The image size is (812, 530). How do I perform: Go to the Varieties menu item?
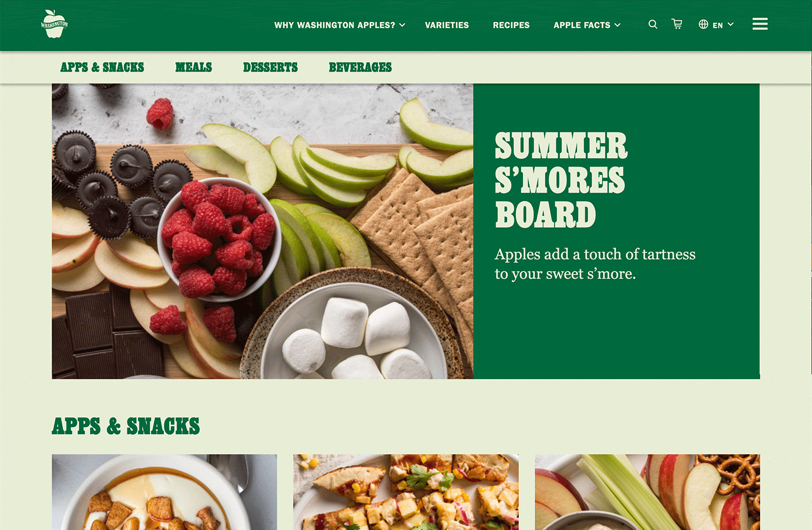pos(447,25)
